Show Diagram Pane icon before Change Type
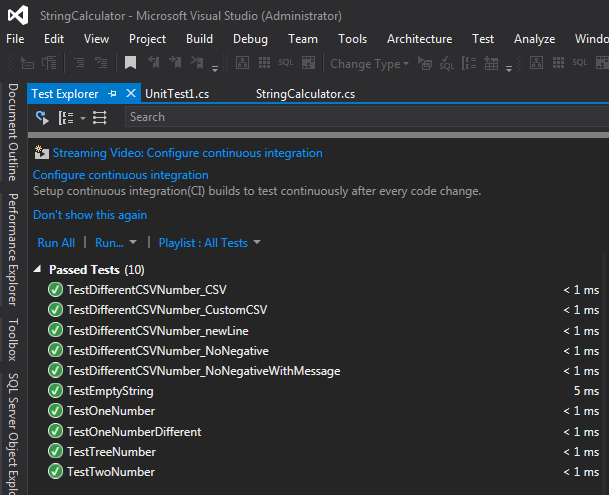609x495 pixels. pos(242,63)
